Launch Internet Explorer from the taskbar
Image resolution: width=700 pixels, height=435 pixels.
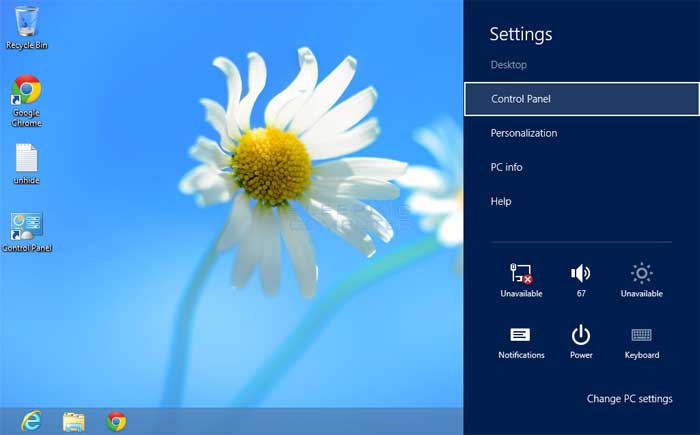point(31,421)
